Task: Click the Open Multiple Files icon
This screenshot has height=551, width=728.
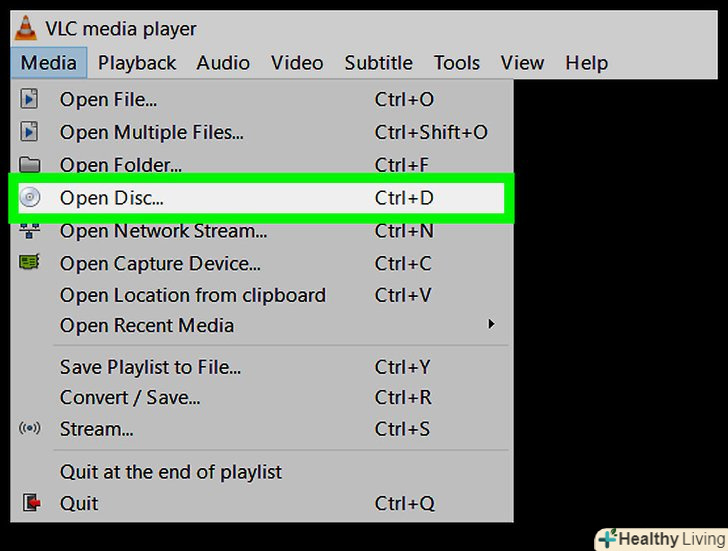Action: coord(30,132)
